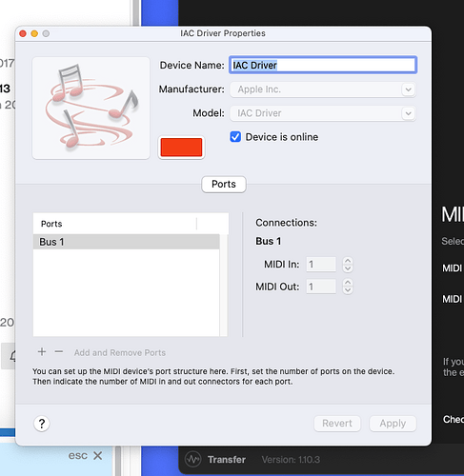Image resolution: width=464 pixels, height=476 pixels.
Task: Click the Ports list vertical scrollbar
Action: click(224, 285)
